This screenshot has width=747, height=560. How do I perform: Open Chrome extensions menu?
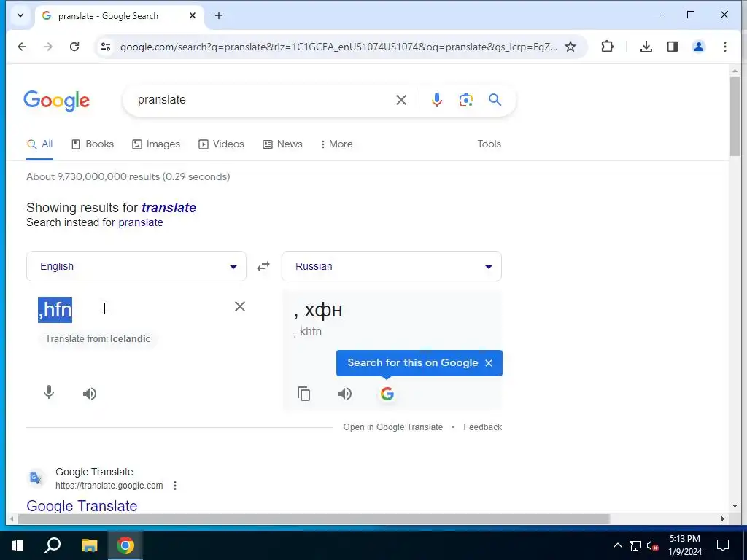[607, 47]
